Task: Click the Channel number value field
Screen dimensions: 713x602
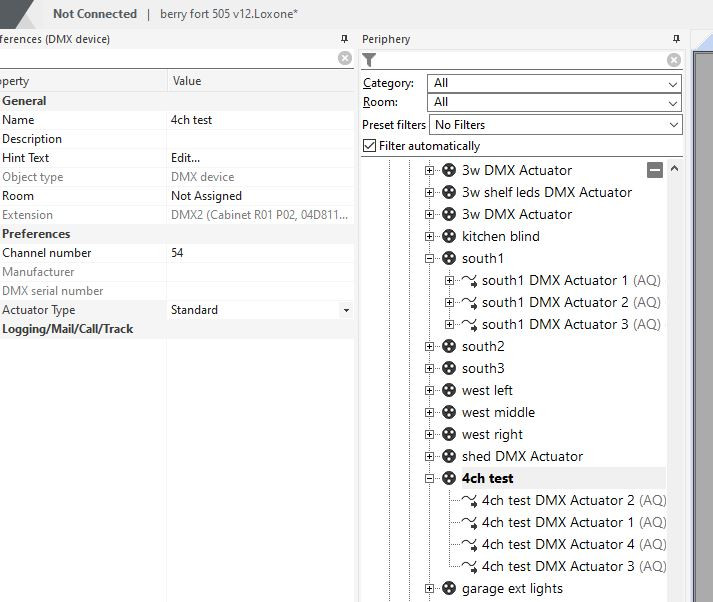Action: click(x=258, y=253)
